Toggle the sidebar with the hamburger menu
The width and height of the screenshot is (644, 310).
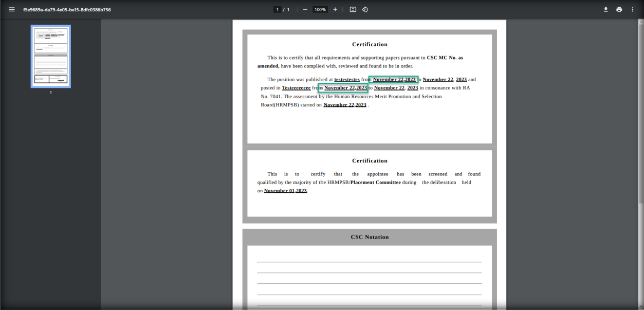(12, 9)
